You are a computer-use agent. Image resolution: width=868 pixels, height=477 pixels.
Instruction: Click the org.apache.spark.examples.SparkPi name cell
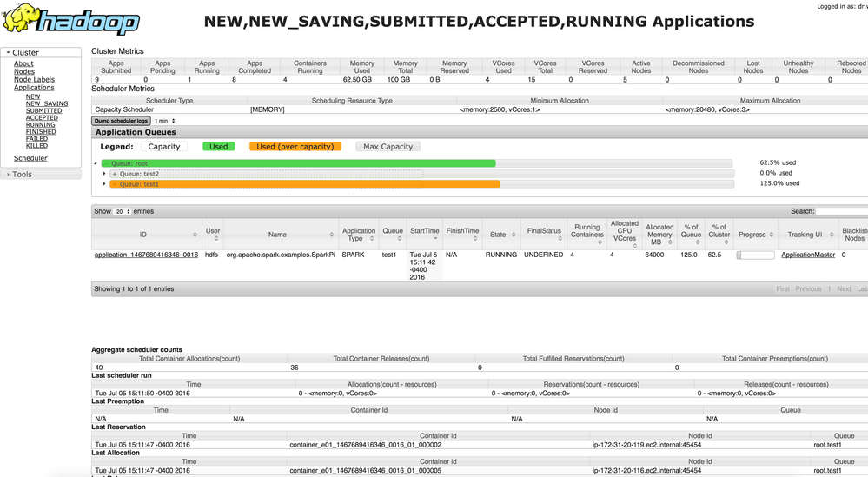tap(281, 255)
